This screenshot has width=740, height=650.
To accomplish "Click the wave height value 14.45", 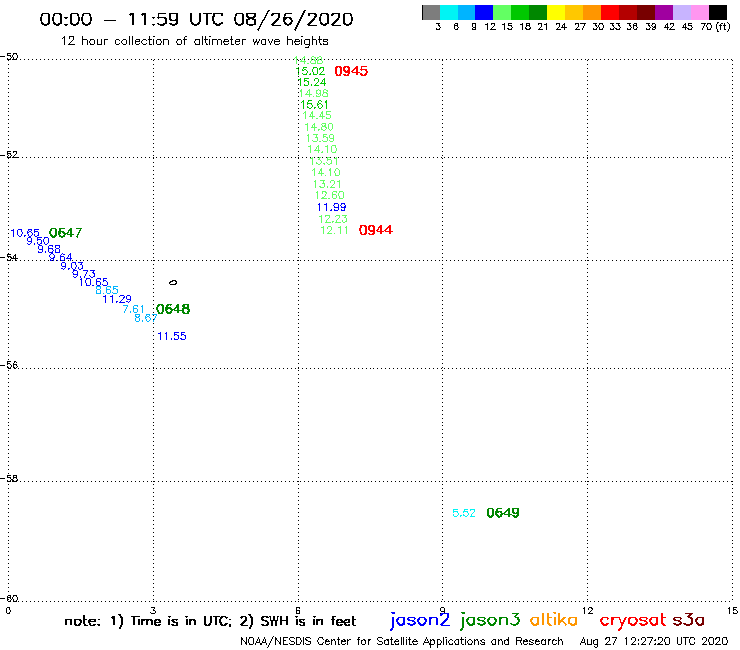I will tap(317, 115).
